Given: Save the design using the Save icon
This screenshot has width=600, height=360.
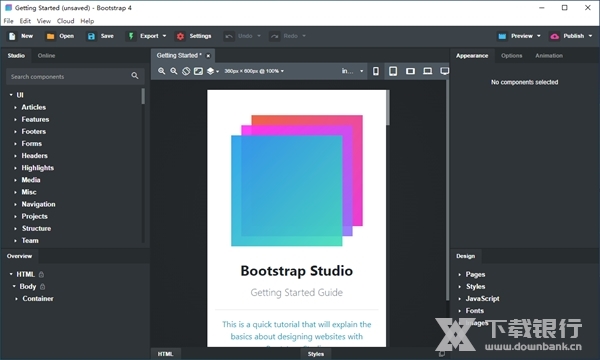Looking at the screenshot, I should (91, 36).
